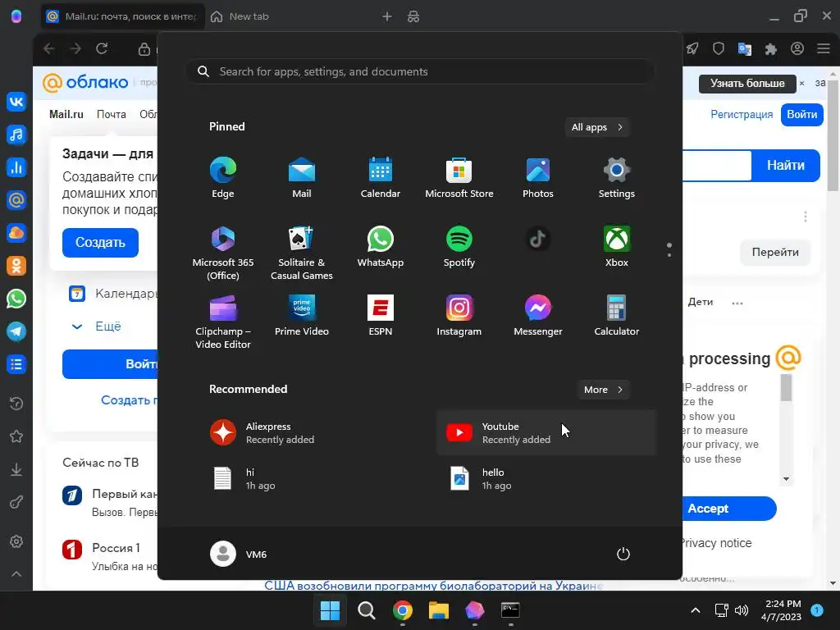Launch the Xbox app

[617, 246]
